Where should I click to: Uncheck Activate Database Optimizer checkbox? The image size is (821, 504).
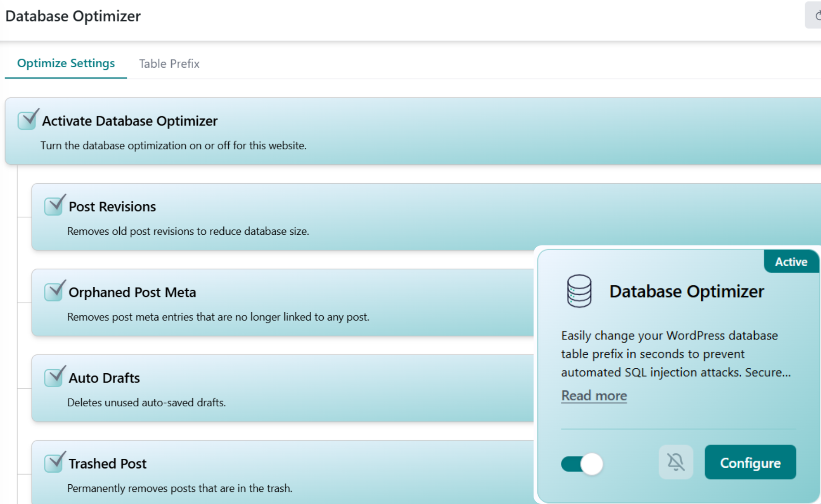tap(27, 121)
